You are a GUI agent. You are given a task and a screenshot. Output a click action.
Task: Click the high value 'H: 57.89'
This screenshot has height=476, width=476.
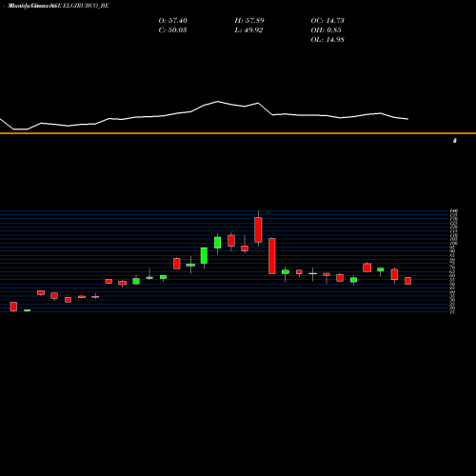point(249,21)
